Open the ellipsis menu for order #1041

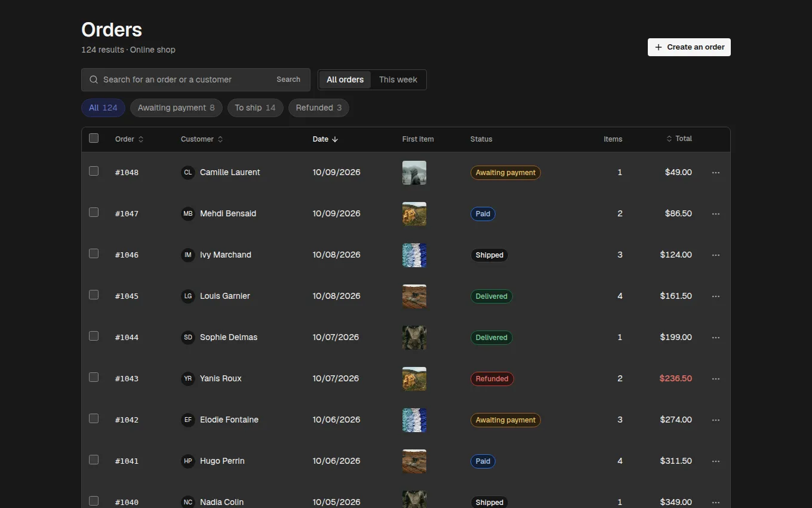[716, 461]
